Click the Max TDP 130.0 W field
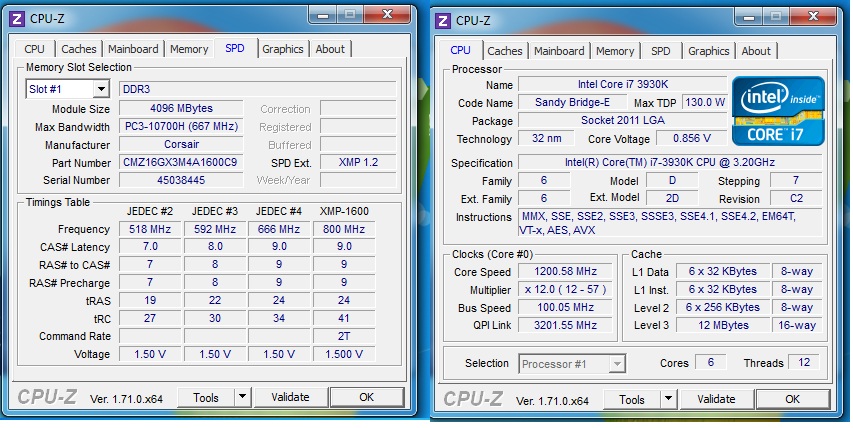The width and height of the screenshot is (853, 428). [705, 102]
